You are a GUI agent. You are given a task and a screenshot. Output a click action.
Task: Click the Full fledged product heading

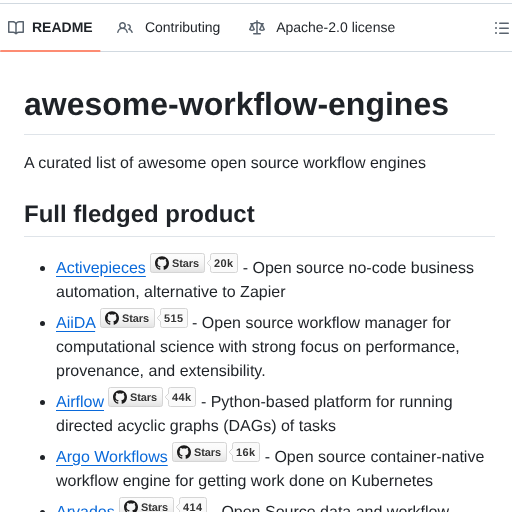(139, 214)
